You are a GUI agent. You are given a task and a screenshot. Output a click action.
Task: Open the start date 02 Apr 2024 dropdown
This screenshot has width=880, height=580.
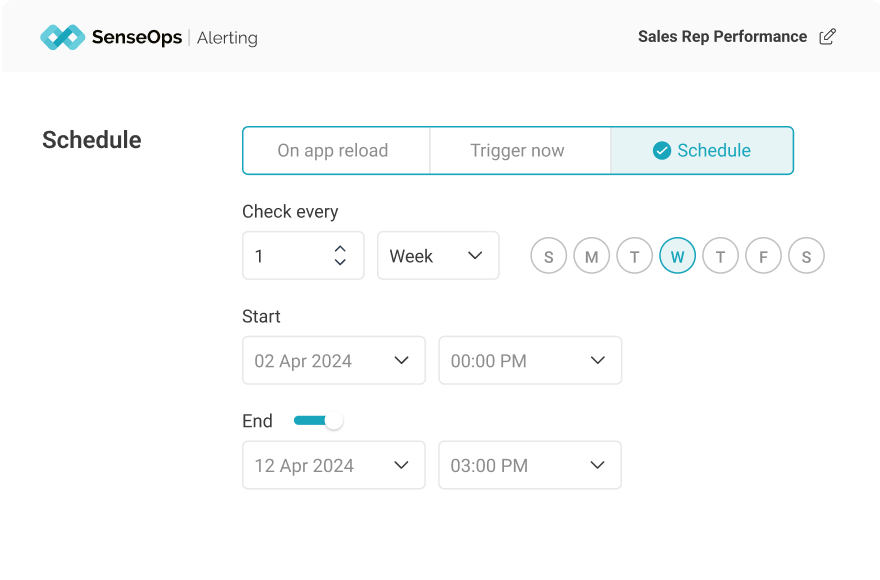334,360
